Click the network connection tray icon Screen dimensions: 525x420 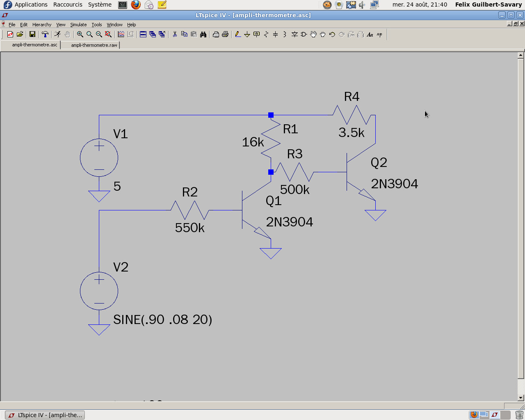pyautogui.click(x=374, y=5)
